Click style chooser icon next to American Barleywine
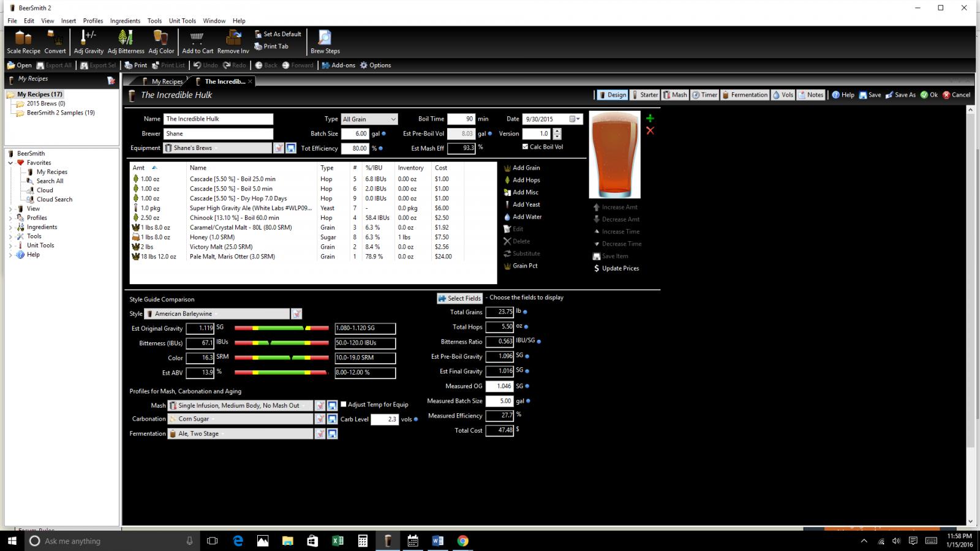This screenshot has width=980, height=551. pyautogui.click(x=296, y=313)
